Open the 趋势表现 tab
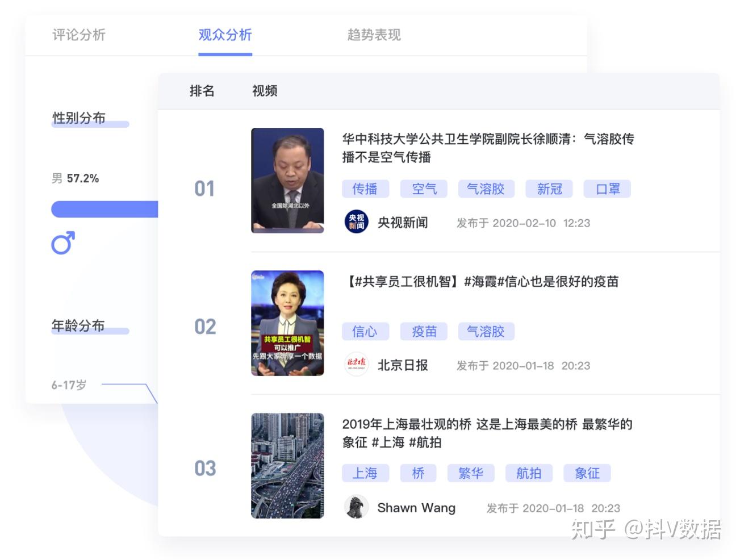Screen dimensions: 740x560 [x=374, y=35]
